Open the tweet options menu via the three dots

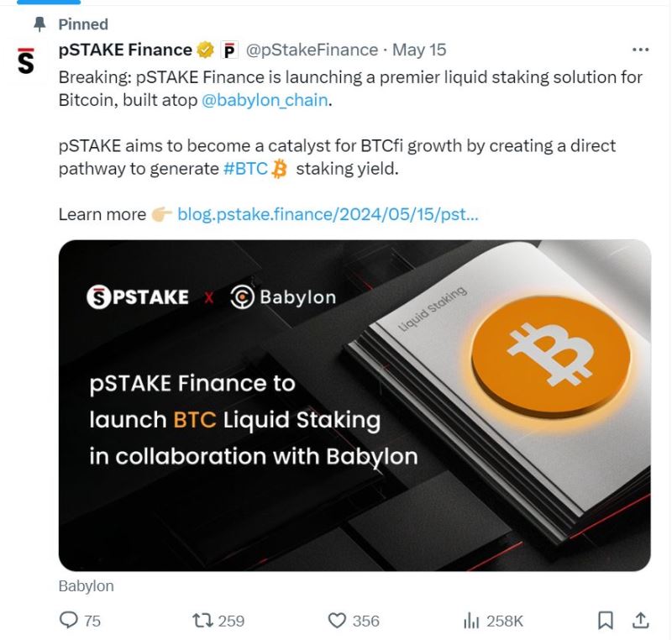[641, 50]
